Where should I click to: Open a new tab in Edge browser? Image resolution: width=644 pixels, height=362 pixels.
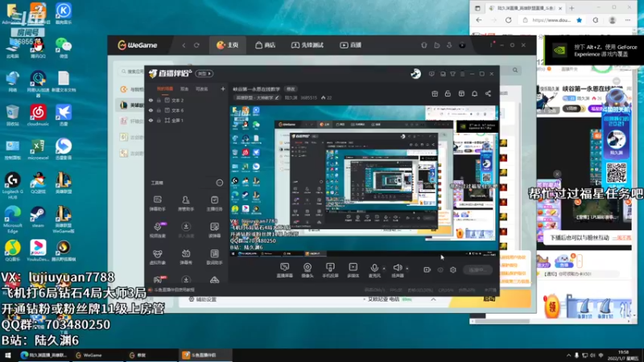tap(572, 8)
